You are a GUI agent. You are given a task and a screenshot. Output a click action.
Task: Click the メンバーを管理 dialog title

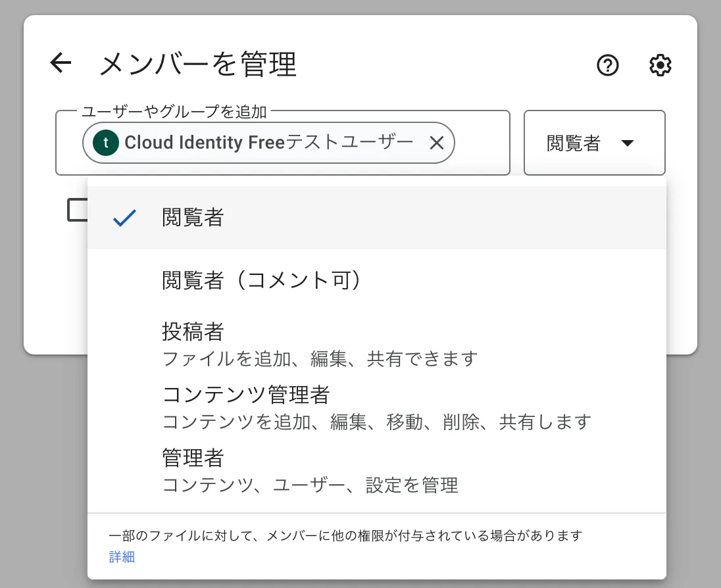point(198,64)
